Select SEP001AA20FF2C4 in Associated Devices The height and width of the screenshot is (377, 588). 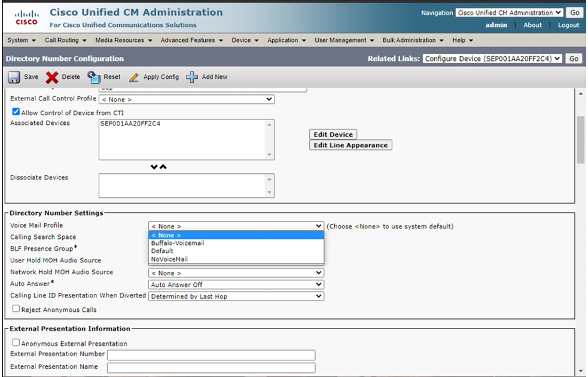point(130,124)
